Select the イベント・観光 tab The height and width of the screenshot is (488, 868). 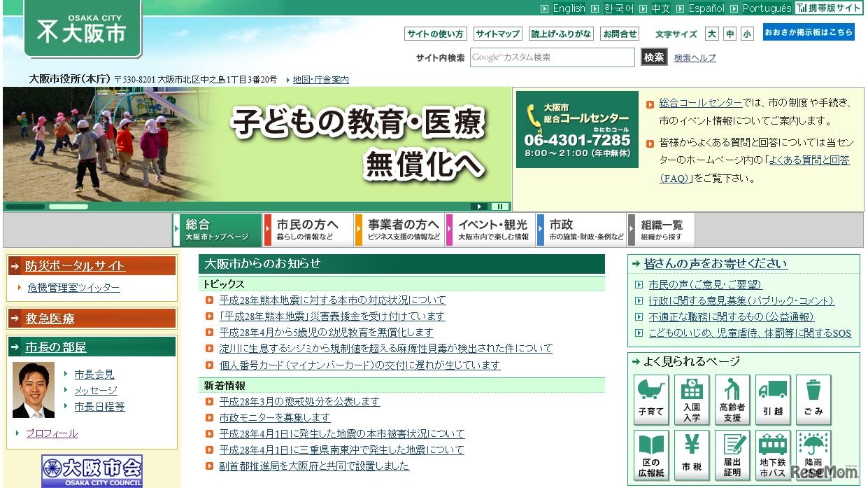(x=491, y=230)
